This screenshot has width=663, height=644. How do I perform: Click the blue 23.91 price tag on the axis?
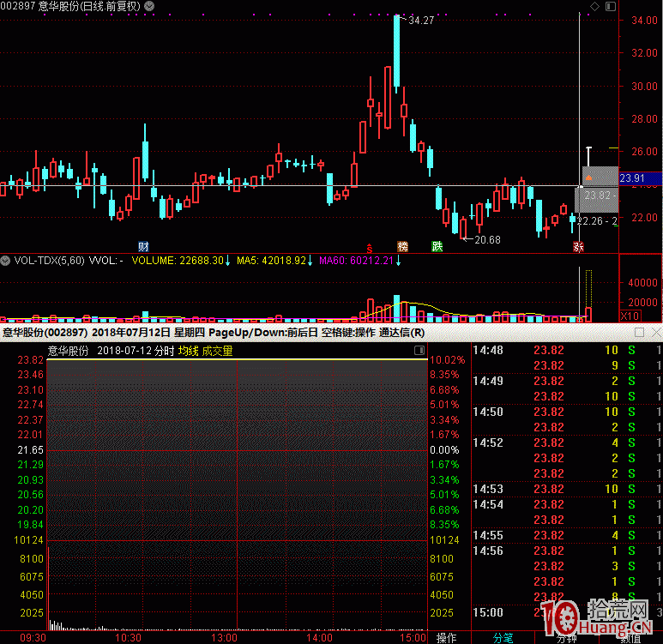pos(640,178)
